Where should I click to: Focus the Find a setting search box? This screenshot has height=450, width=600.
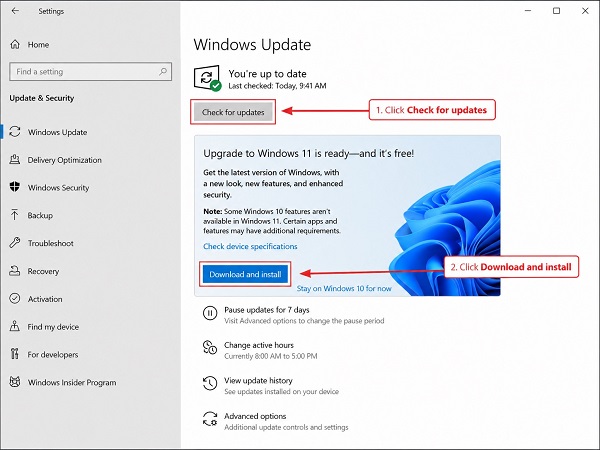[90, 72]
